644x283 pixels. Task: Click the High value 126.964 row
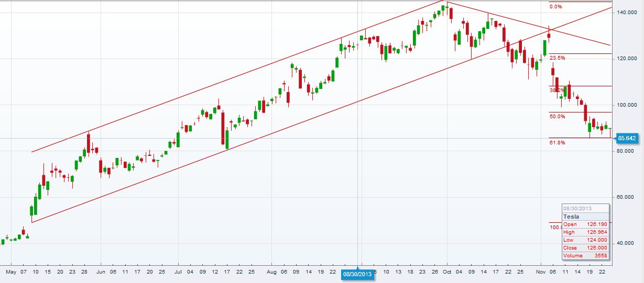(585, 232)
